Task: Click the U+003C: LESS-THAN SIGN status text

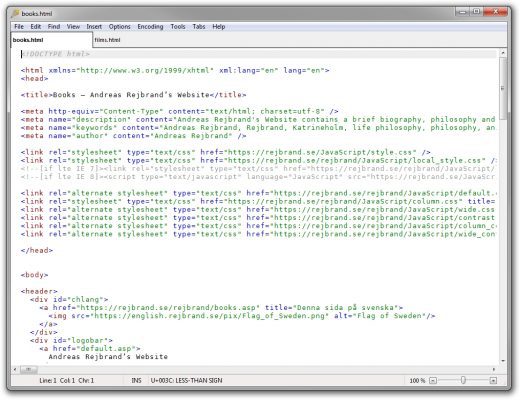Action: 186,380
